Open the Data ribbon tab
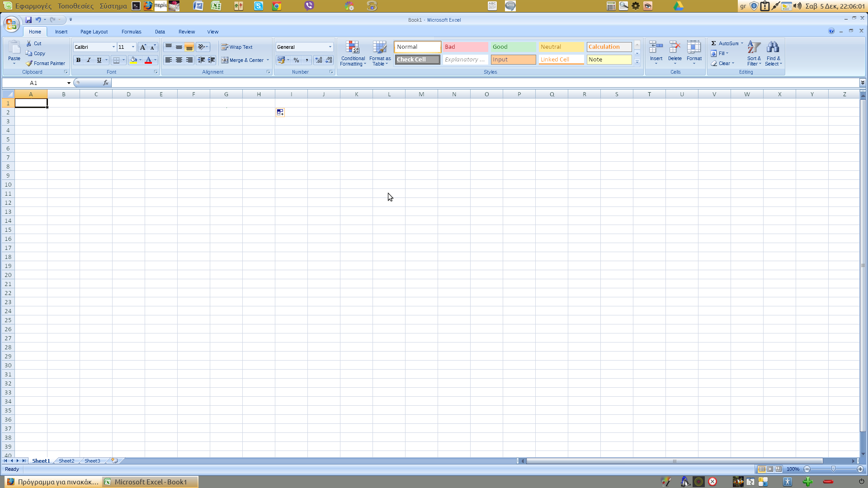Viewport: 868px width, 488px height. pyautogui.click(x=160, y=32)
